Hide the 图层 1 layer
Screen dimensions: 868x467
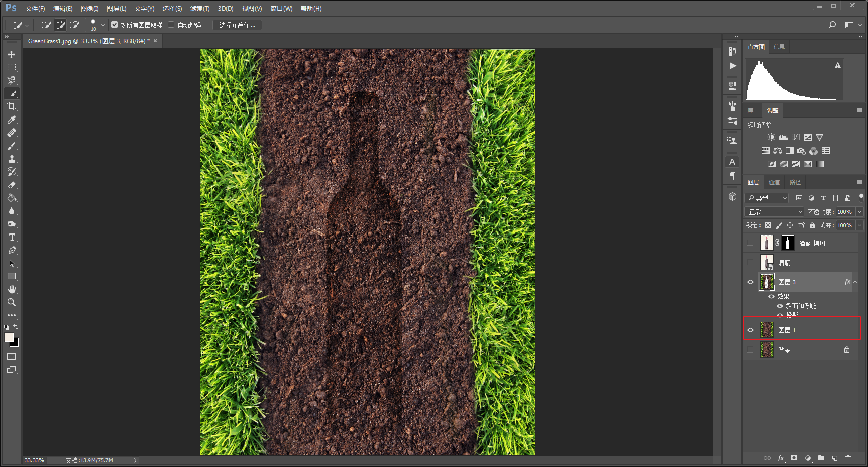click(x=750, y=330)
